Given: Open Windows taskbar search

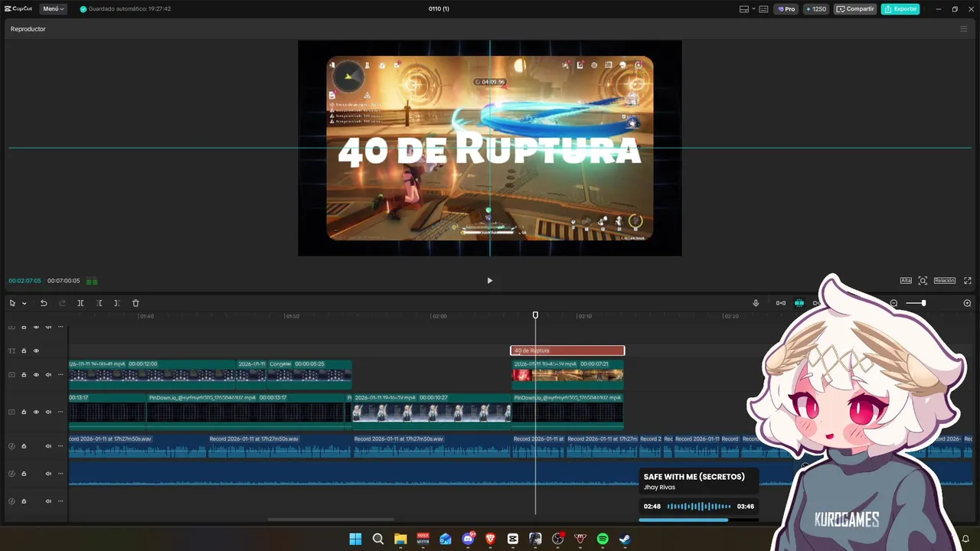Looking at the screenshot, I should coord(377,539).
